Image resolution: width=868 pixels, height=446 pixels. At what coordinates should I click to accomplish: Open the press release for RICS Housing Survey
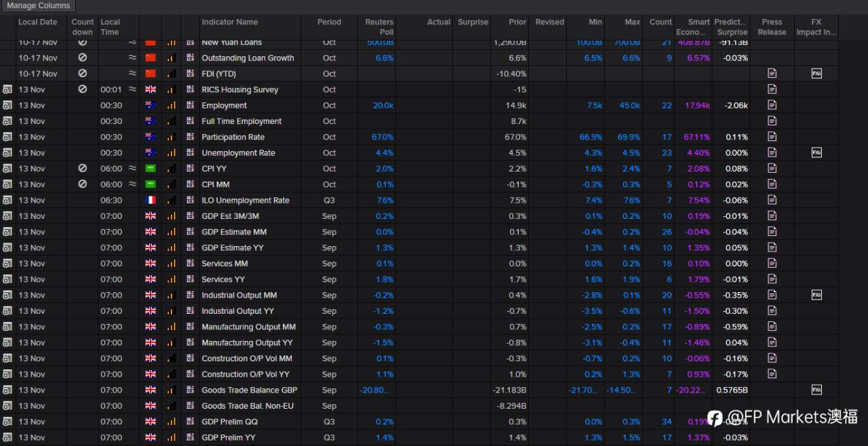[772, 89]
